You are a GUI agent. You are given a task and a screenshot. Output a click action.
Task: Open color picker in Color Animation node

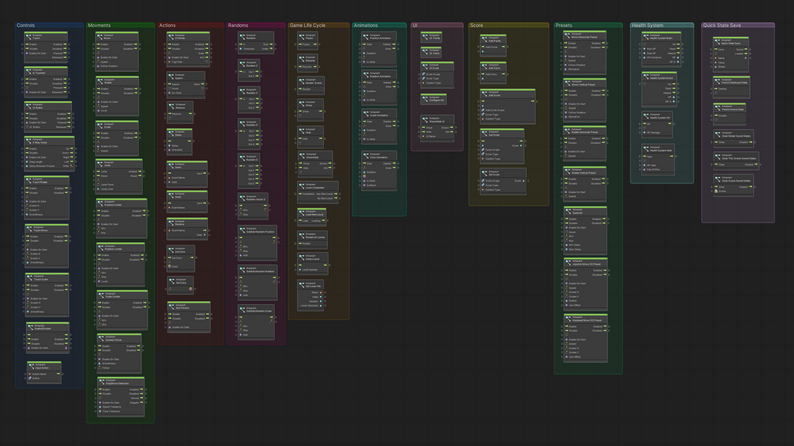click(365, 176)
